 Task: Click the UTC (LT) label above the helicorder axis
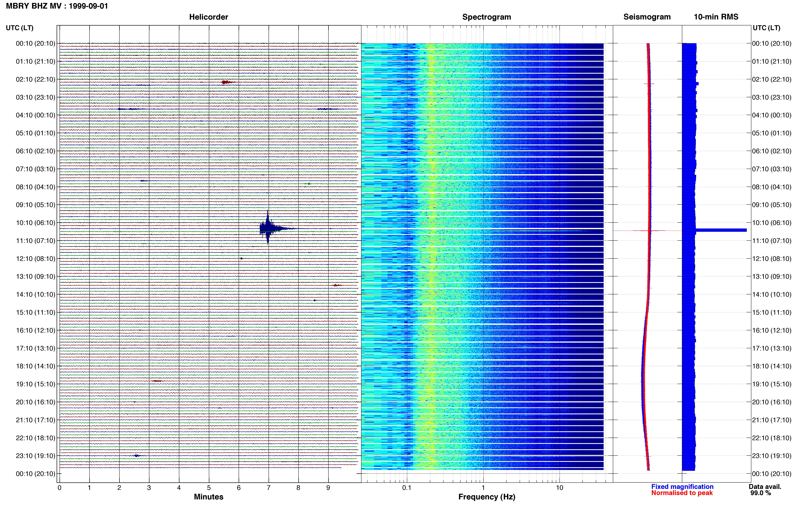click(20, 28)
